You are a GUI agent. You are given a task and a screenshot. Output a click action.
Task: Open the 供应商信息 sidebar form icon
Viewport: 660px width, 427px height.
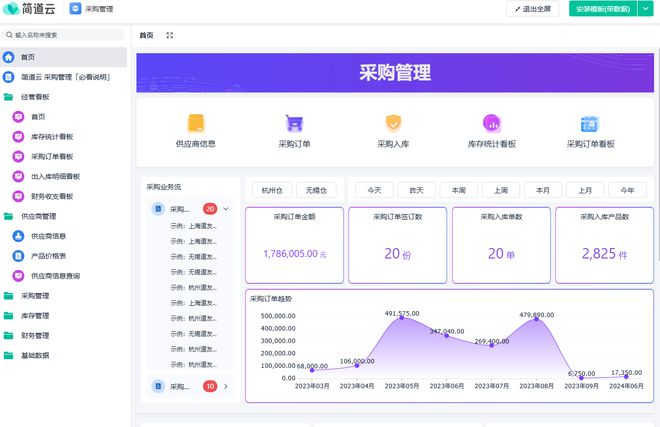(18, 236)
